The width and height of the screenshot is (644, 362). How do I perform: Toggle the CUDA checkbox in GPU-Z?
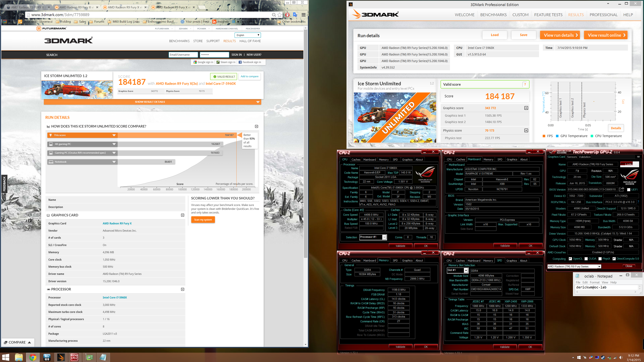586,259
